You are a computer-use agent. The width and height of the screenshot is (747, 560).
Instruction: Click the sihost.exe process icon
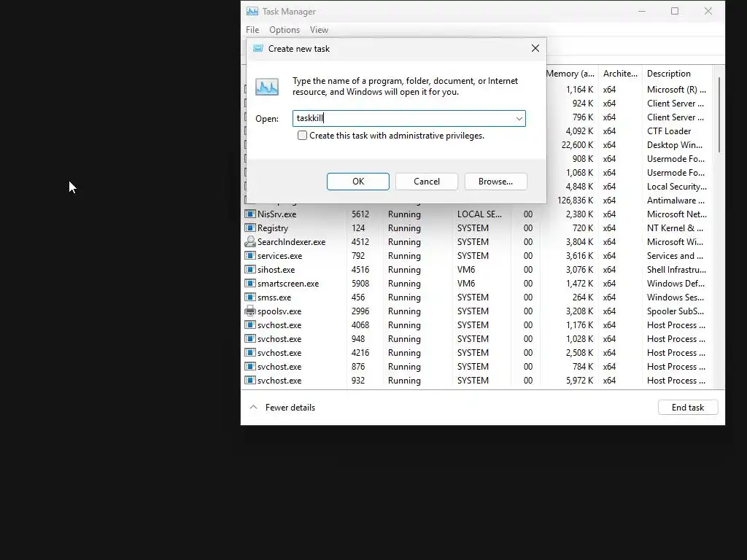(250, 270)
